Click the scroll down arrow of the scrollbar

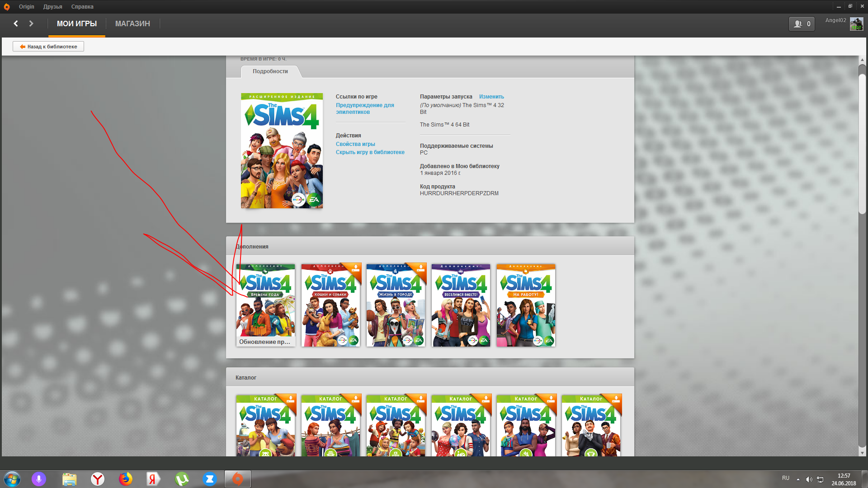tap(862, 452)
